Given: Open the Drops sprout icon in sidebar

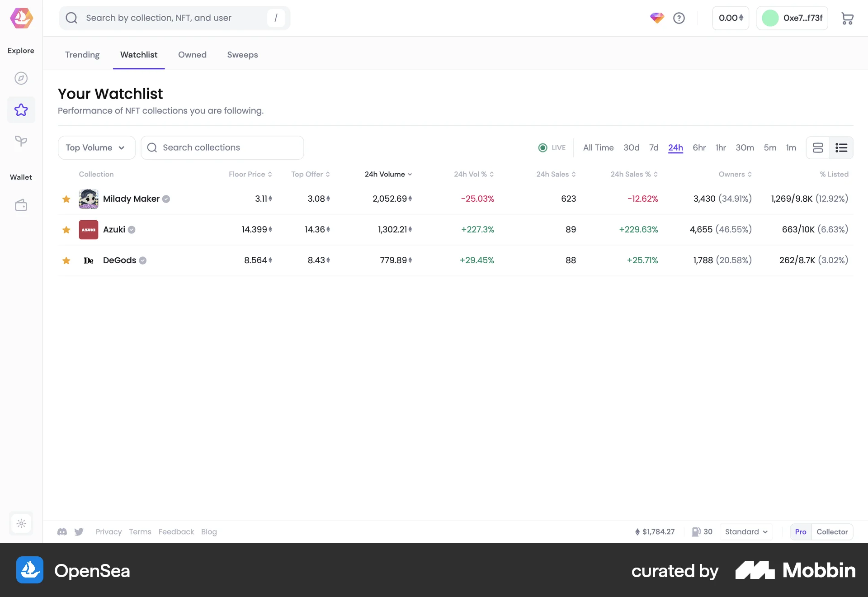Looking at the screenshot, I should tap(21, 141).
